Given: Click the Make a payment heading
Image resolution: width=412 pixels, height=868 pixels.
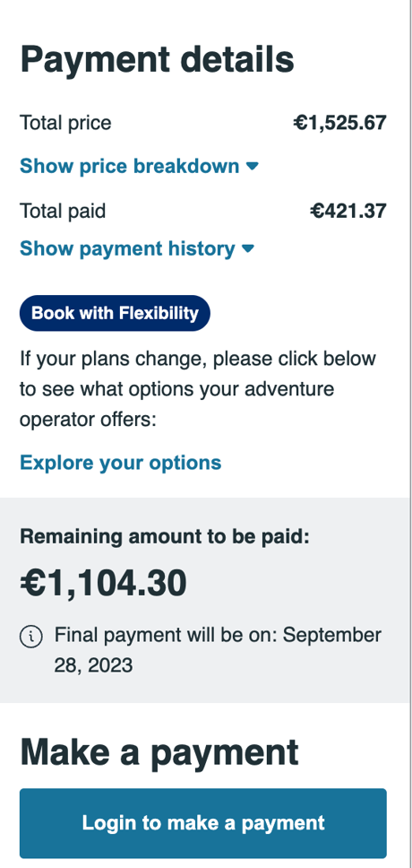Looking at the screenshot, I should pyautogui.click(x=159, y=752).
